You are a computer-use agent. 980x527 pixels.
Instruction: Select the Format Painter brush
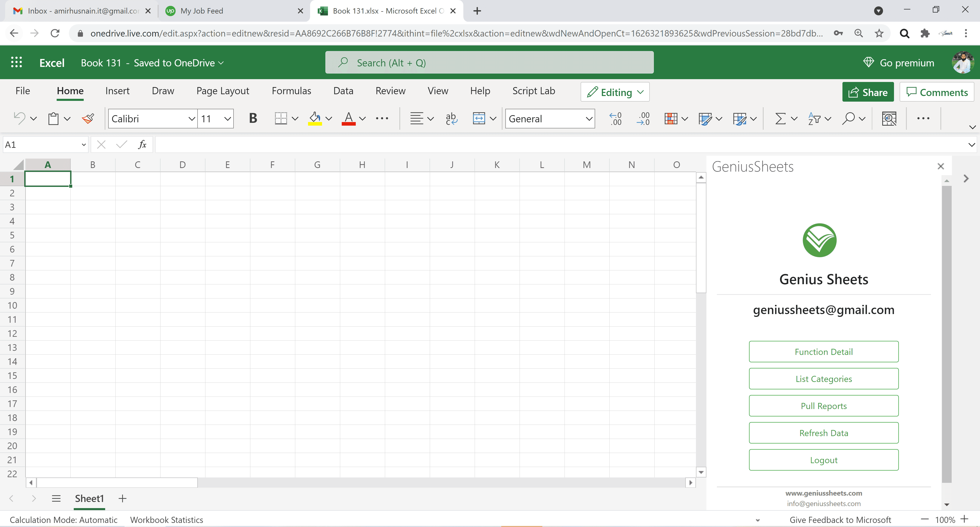[x=88, y=119]
